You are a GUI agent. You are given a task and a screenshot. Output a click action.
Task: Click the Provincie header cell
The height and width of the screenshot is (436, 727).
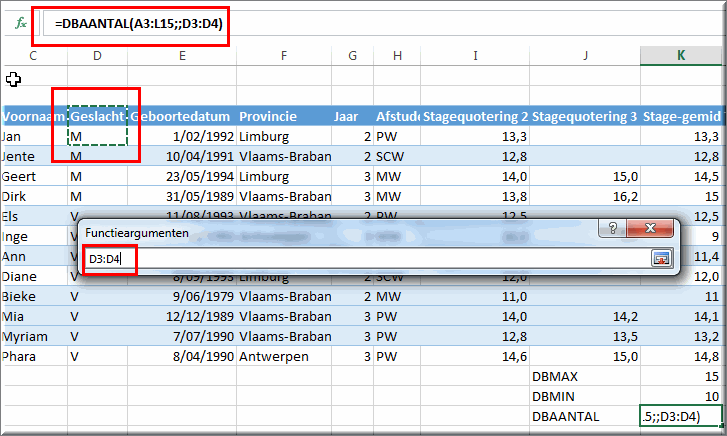click(x=284, y=117)
